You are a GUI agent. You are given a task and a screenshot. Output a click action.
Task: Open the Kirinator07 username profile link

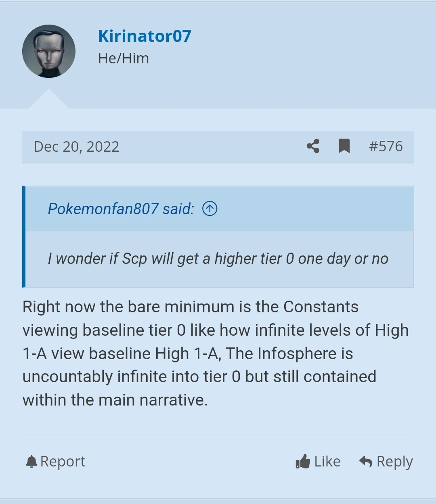click(x=145, y=36)
